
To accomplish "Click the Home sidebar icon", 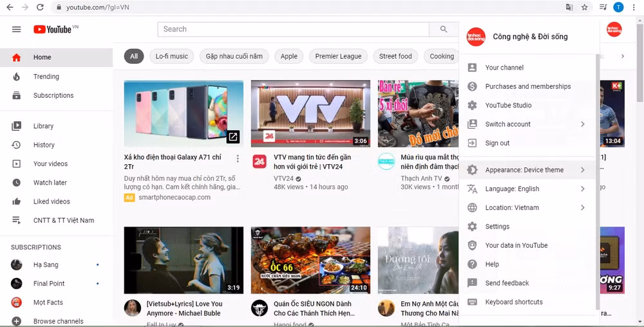I will pyautogui.click(x=17, y=57).
